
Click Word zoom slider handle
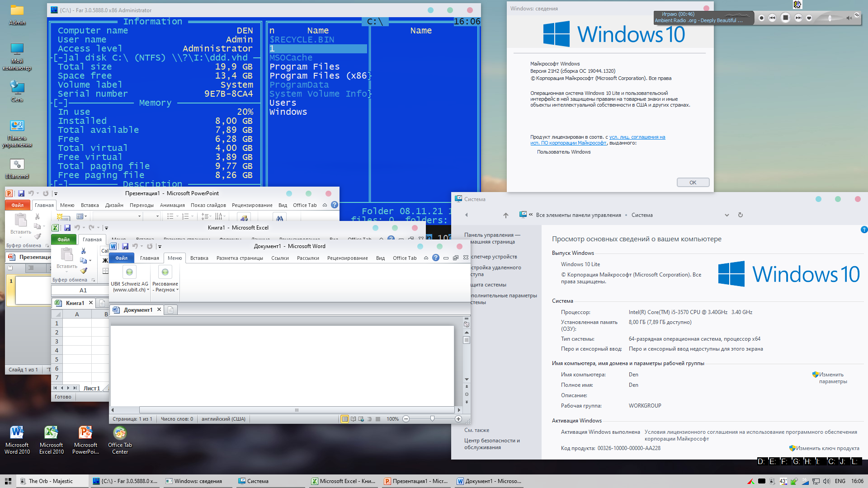click(x=432, y=419)
